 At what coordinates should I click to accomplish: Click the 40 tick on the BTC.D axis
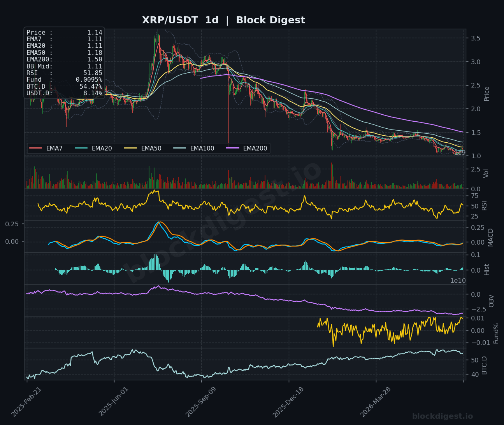click(x=474, y=374)
